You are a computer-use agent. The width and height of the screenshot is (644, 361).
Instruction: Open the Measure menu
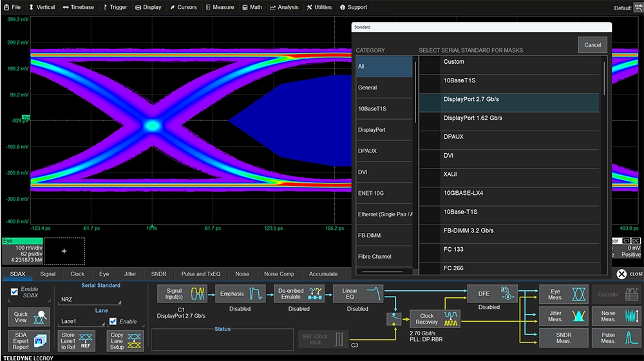(x=220, y=7)
